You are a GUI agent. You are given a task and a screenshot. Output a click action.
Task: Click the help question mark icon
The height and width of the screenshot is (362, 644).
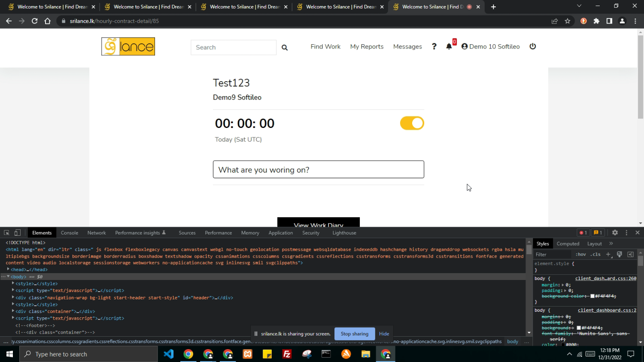tap(434, 46)
